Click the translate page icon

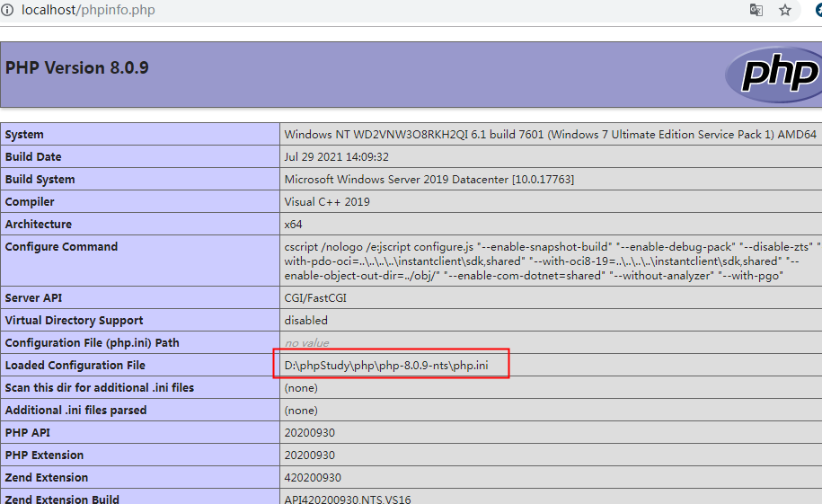click(x=756, y=10)
